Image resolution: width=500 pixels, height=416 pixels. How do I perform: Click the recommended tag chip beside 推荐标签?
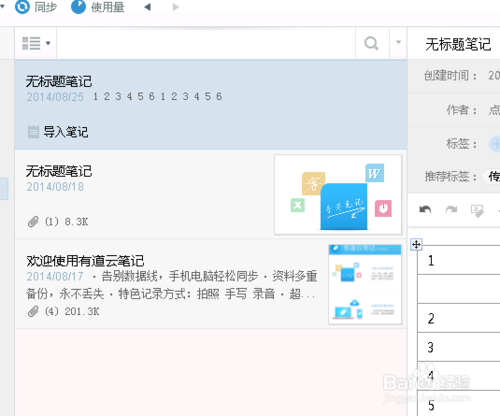pos(492,176)
